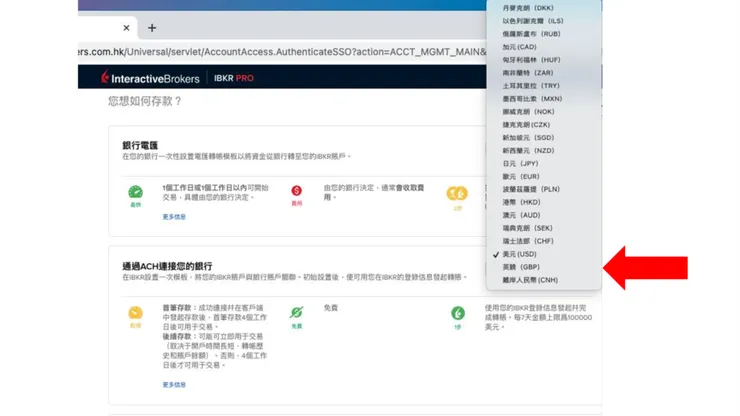Click the InteractiveBrokers logo
The width and height of the screenshot is (740, 416).
pyautogui.click(x=151, y=78)
